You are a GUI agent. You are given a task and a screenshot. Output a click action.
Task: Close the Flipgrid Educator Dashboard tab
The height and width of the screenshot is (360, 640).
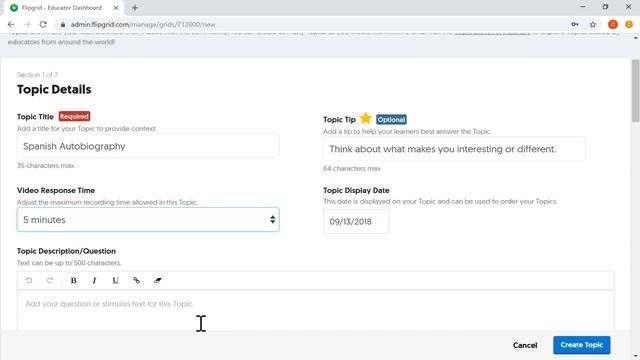(x=116, y=8)
